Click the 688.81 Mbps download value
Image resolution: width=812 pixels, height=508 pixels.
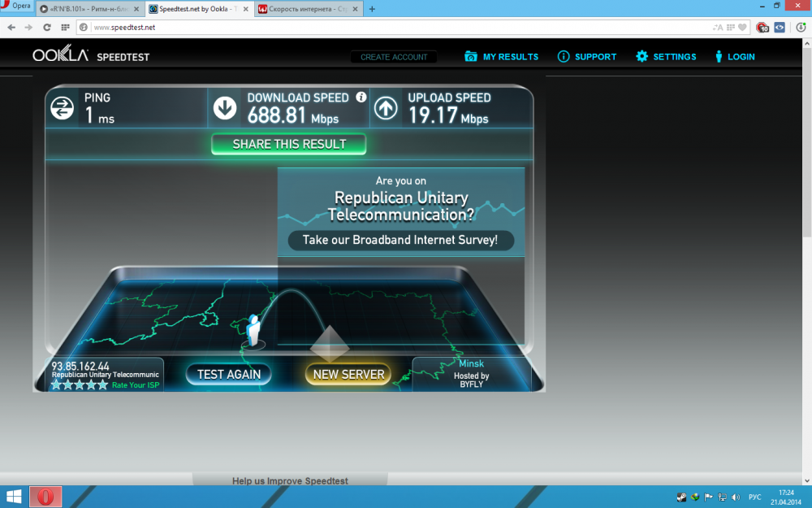(x=293, y=115)
